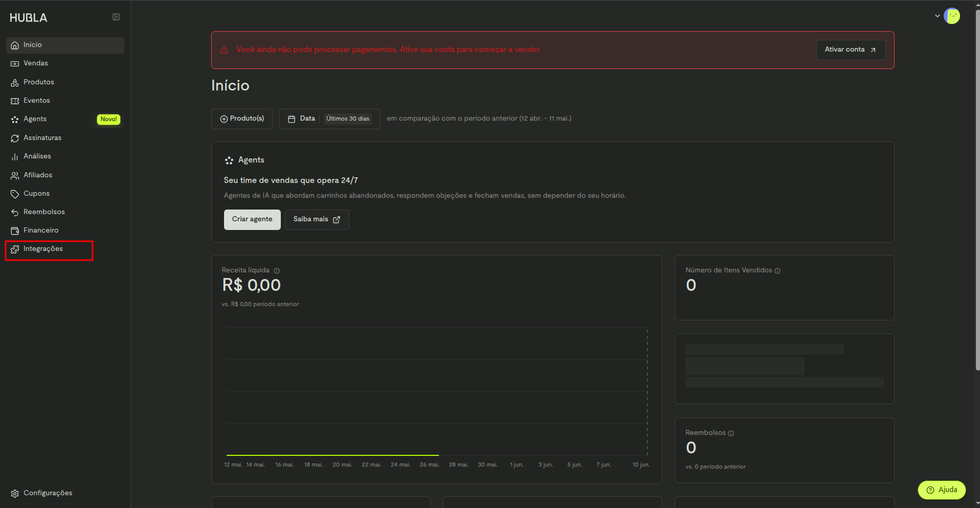Open Cupons tag icon
The image size is (980, 508).
coord(15,194)
